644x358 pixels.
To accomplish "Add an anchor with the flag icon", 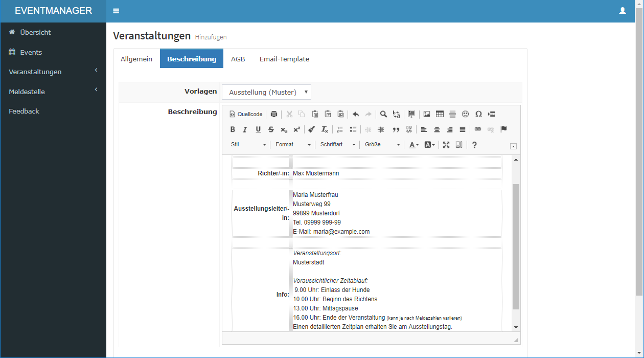I will (503, 129).
